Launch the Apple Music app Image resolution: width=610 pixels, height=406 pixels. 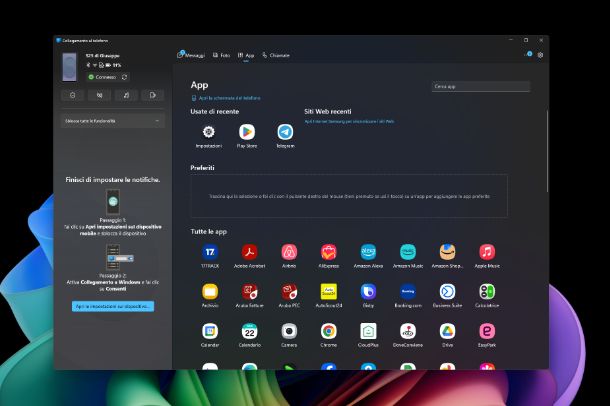[x=487, y=252]
